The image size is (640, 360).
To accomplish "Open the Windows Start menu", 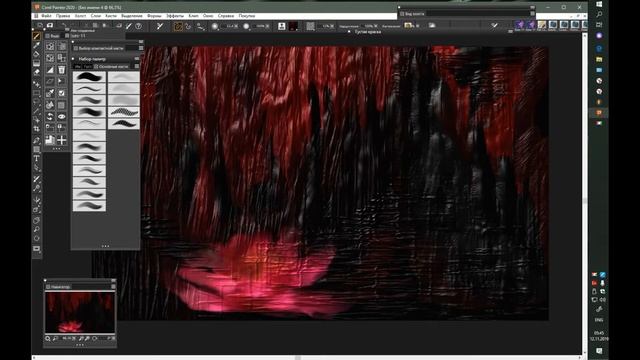I will tap(599, 4).
